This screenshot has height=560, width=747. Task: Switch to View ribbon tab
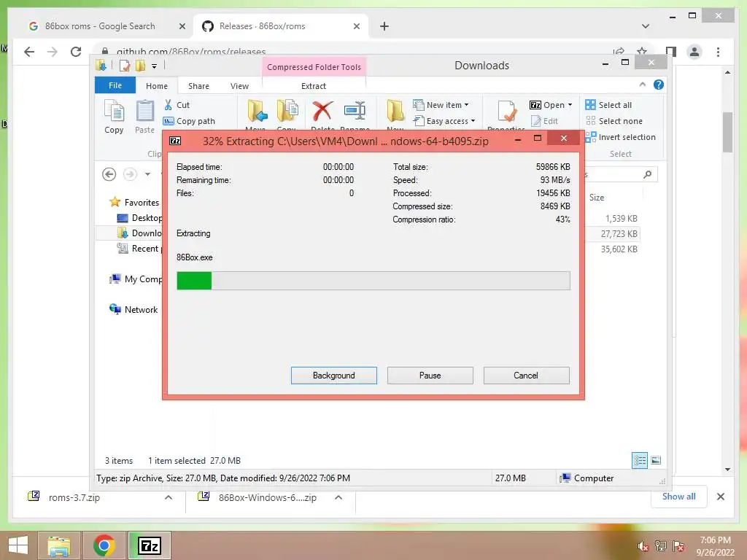tap(239, 86)
